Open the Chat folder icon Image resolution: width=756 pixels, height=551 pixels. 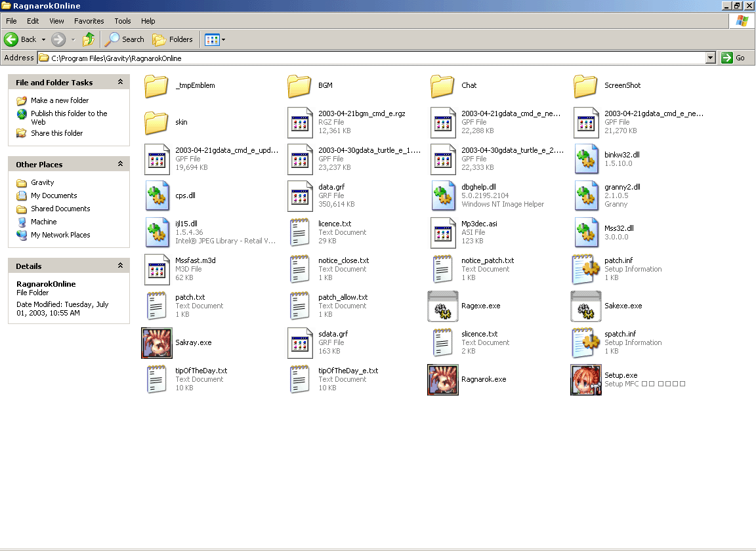click(442, 86)
